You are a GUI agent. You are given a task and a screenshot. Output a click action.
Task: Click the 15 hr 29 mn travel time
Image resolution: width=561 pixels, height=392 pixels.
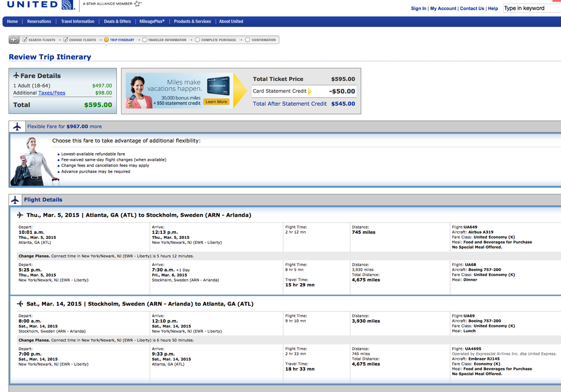[x=300, y=285]
